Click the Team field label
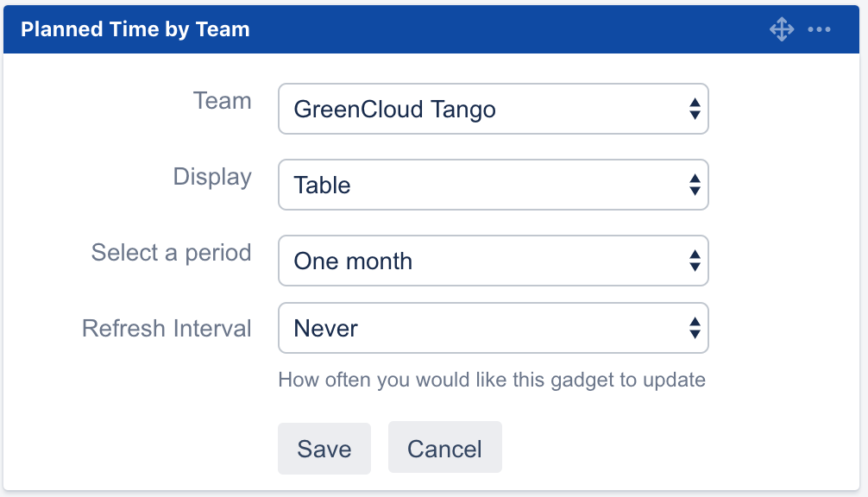Viewport: 868px width, 497px height. 223,101
